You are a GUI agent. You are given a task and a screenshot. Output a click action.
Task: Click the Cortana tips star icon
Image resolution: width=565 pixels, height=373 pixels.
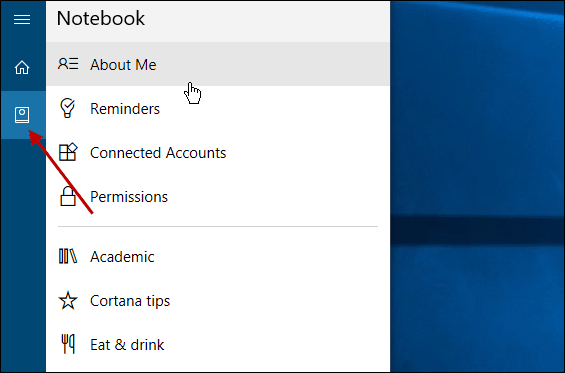(x=68, y=301)
